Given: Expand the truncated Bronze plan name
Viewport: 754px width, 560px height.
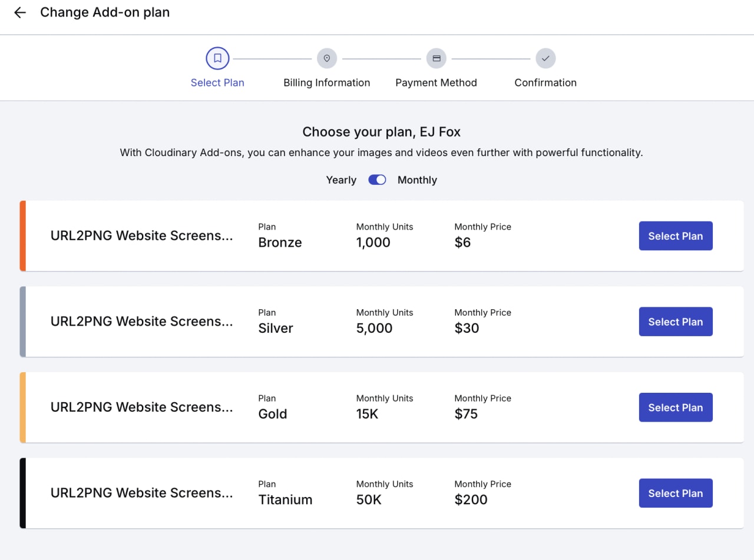Looking at the screenshot, I should coord(142,236).
